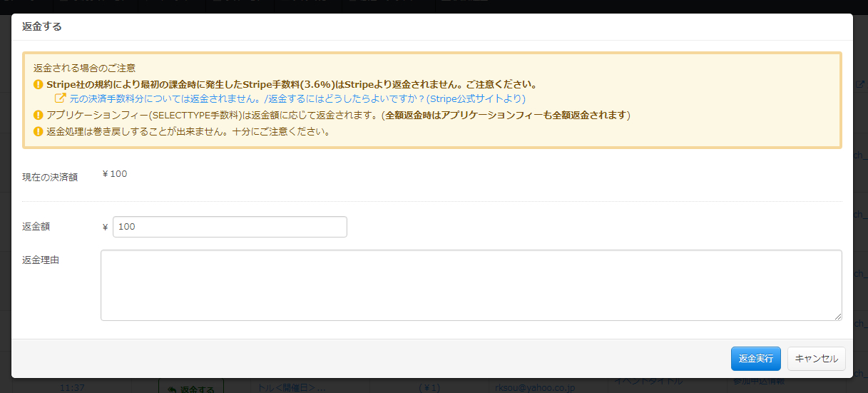The width and height of the screenshot is (868, 393).
Task: Dismiss the dialog with キャンセル button
Action: [816, 359]
